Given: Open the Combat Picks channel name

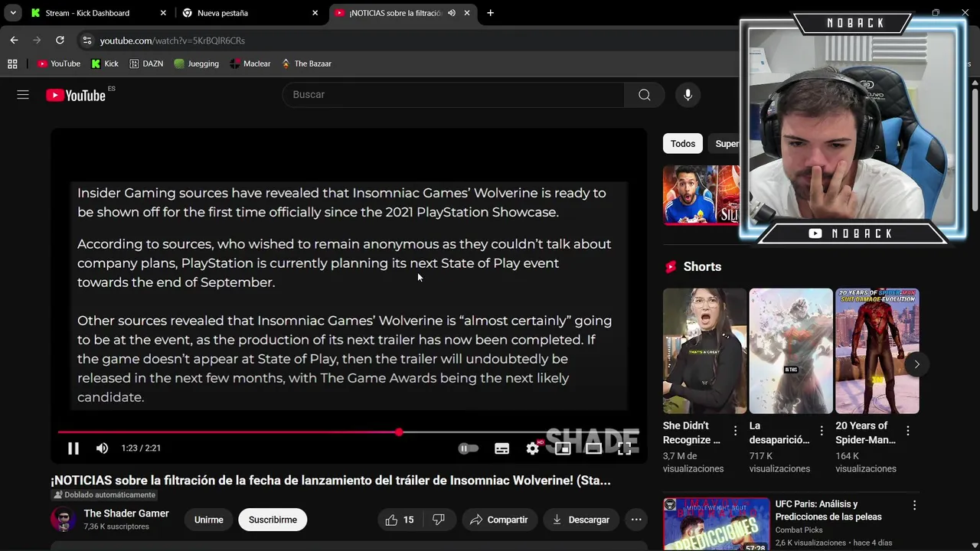Looking at the screenshot, I should 799,530.
